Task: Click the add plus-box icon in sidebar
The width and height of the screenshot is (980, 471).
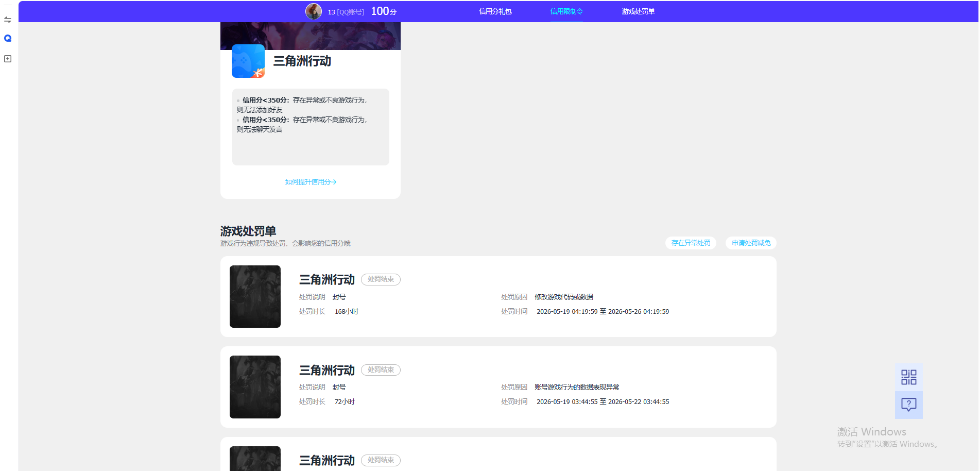Action: [x=8, y=59]
